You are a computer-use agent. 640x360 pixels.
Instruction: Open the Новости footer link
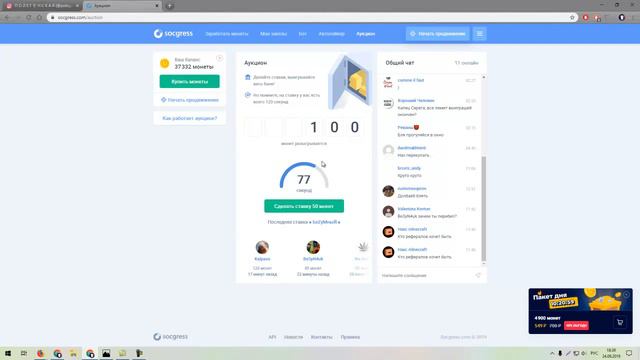[x=293, y=337]
